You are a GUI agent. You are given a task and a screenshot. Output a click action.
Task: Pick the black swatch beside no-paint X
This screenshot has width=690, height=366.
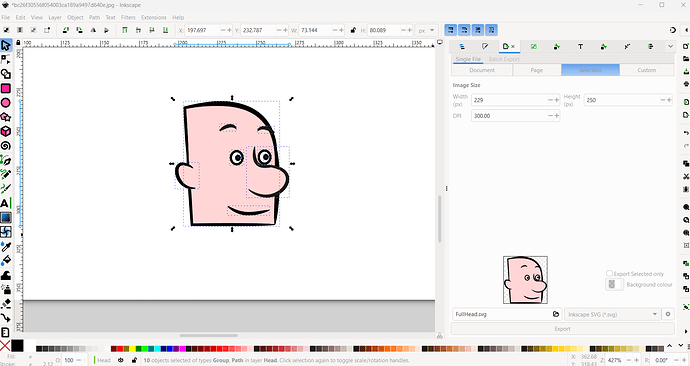[17, 346]
